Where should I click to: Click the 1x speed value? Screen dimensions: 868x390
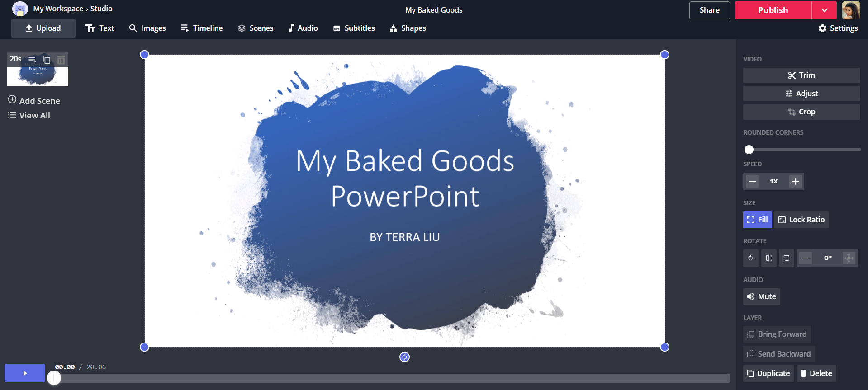click(774, 181)
